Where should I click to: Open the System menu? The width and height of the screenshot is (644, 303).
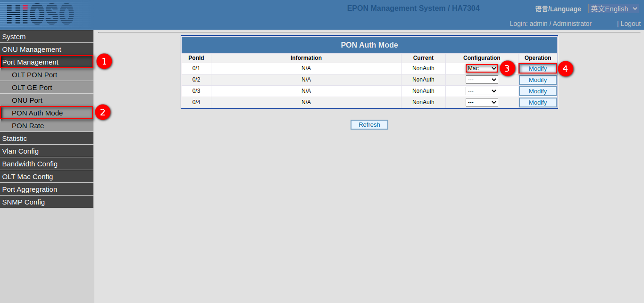46,37
